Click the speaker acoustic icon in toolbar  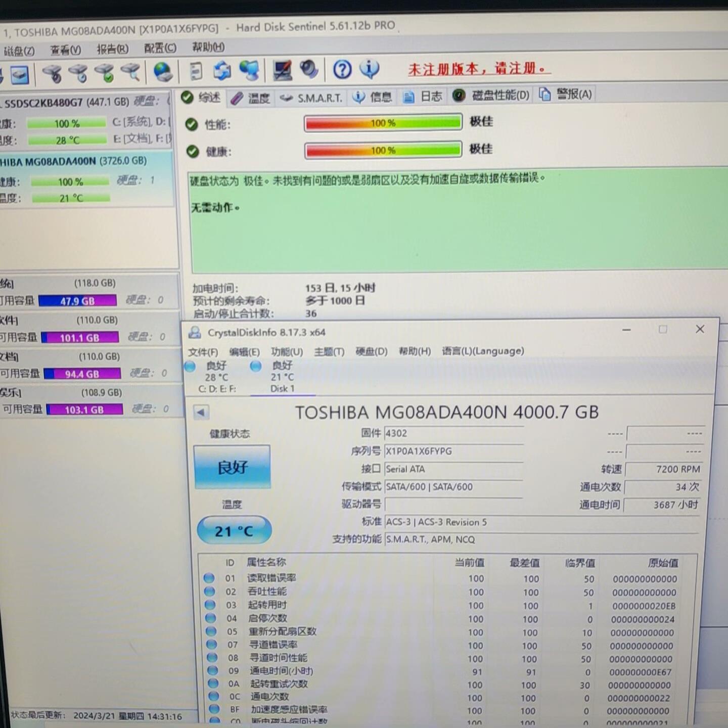(x=308, y=71)
